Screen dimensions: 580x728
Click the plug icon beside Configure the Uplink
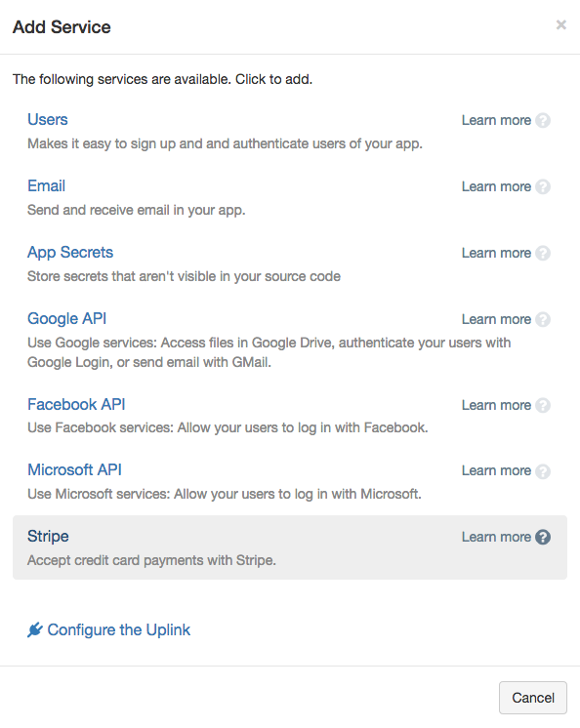coord(35,630)
